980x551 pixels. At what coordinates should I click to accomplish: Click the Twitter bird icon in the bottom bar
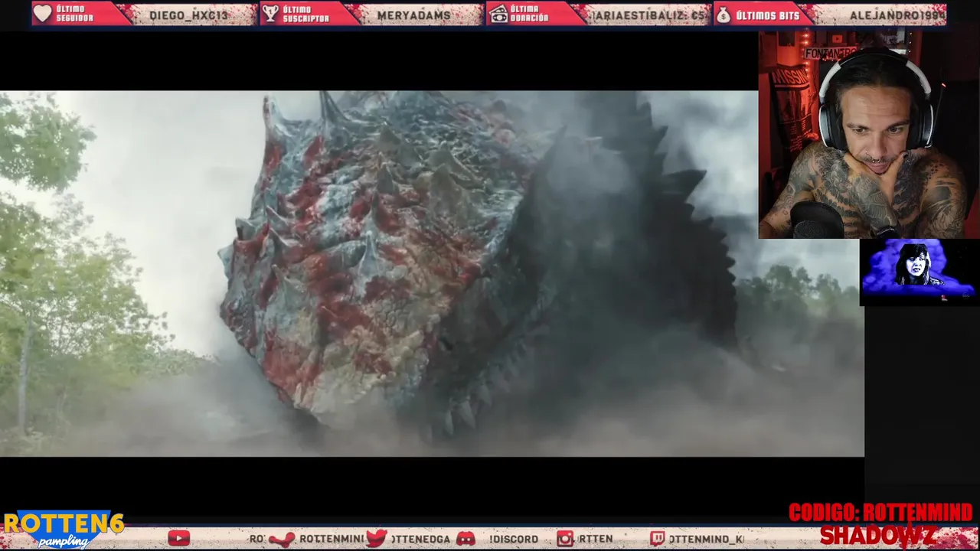click(376, 539)
